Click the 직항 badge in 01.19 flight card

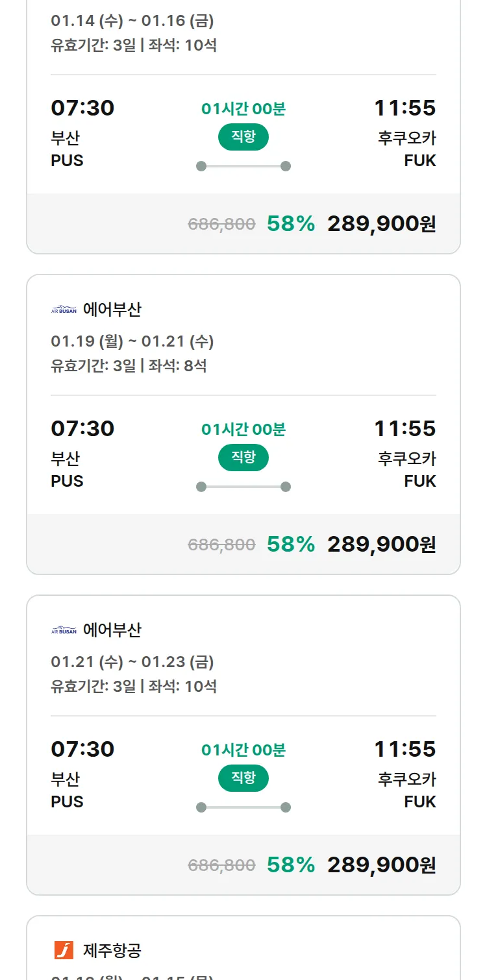(243, 458)
